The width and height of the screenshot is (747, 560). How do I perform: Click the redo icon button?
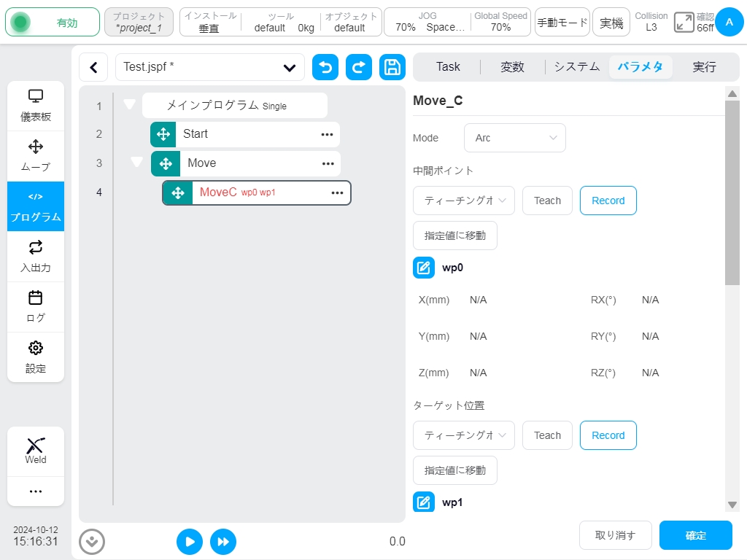[x=359, y=67]
